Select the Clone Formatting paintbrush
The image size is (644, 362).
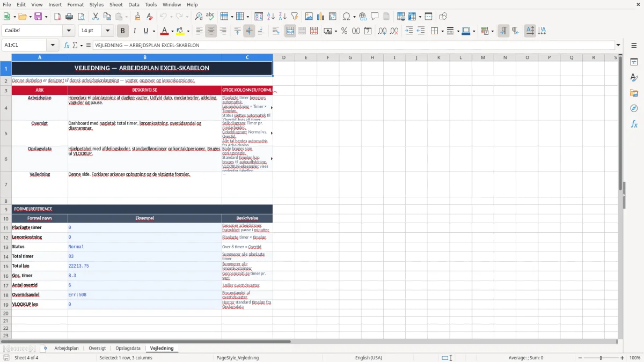click(x=137, y=17)
